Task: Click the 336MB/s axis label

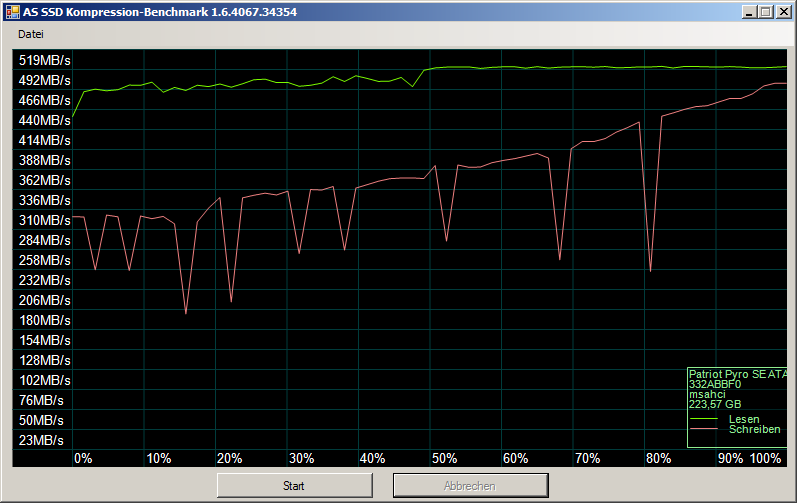Action: click(44, 200)
